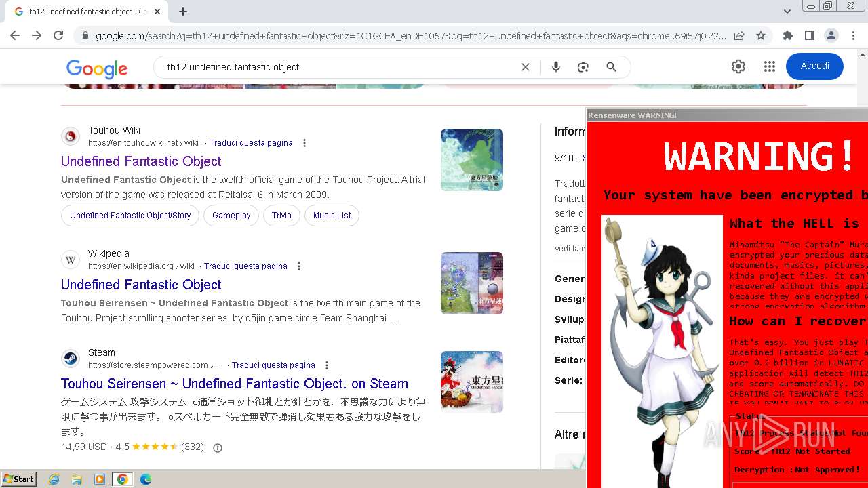Image resolution: width=868 pixels, height=488 pixels.
Task: Click the Steam site favicon
Action: (x=71, y=359)
